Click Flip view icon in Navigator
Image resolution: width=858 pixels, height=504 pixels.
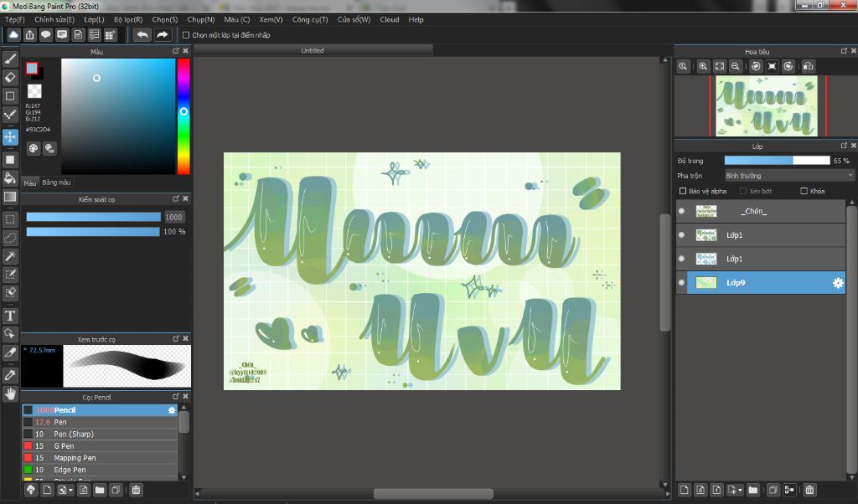[x=809, y=66]
